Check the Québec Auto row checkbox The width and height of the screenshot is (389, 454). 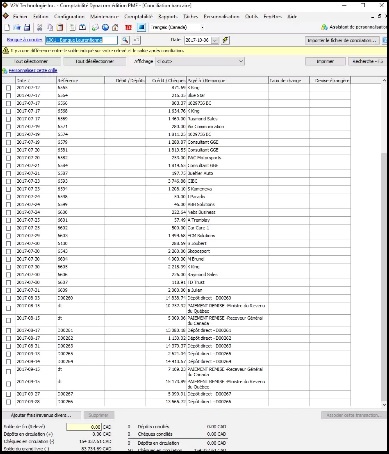click(9, 173)
